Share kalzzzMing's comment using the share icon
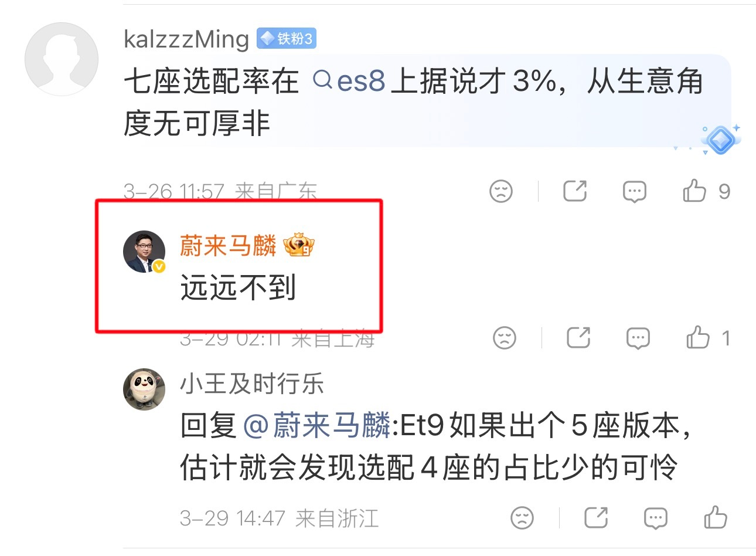The width and height of the screenshot is (756, 556). [x=574, y=191]
